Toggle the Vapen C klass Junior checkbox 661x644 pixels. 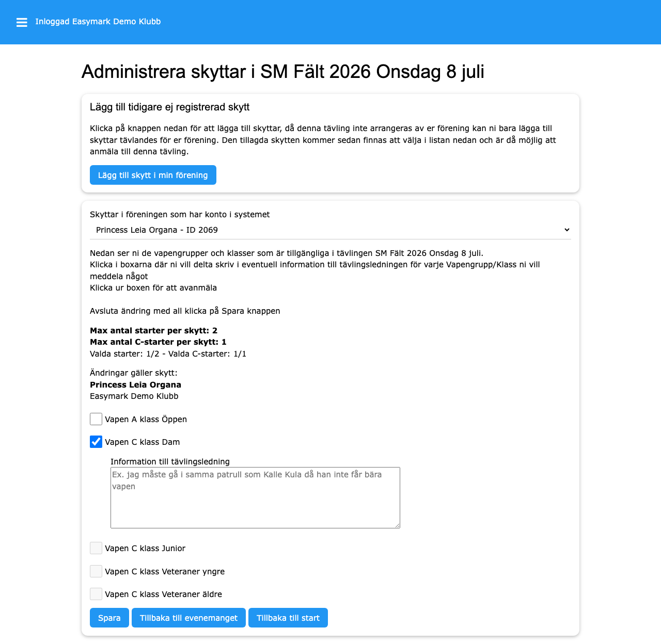96,548
